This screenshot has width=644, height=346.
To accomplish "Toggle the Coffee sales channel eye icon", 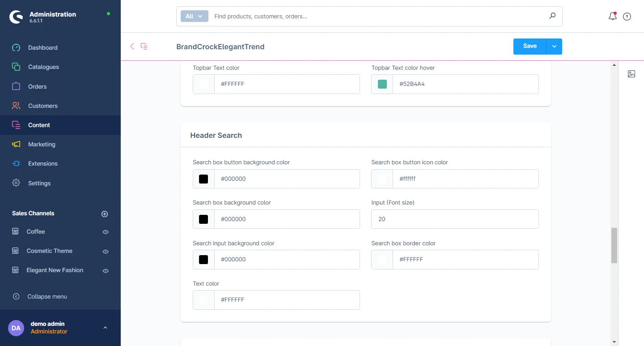I will tap(106, 232).
